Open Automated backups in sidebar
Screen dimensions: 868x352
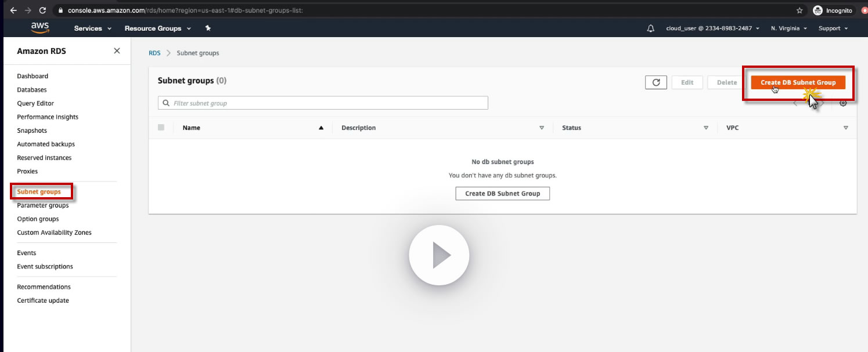(x=46, y=144)
